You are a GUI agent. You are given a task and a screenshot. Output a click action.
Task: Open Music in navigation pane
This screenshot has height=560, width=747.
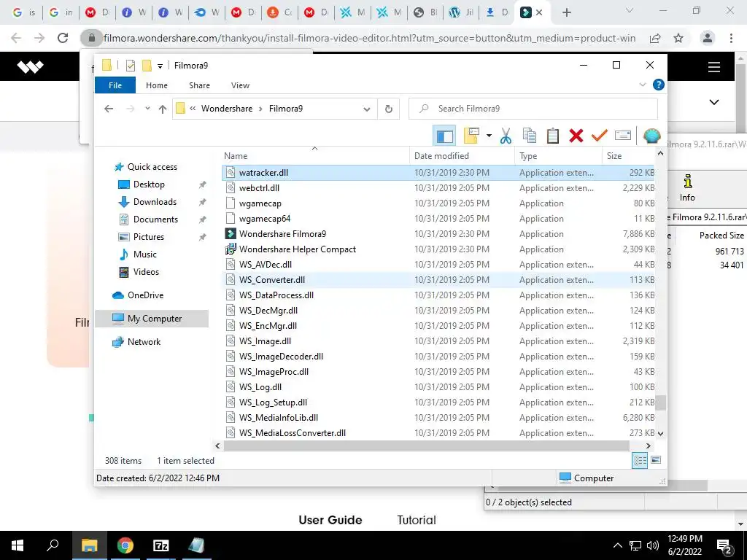click(137, 254)
